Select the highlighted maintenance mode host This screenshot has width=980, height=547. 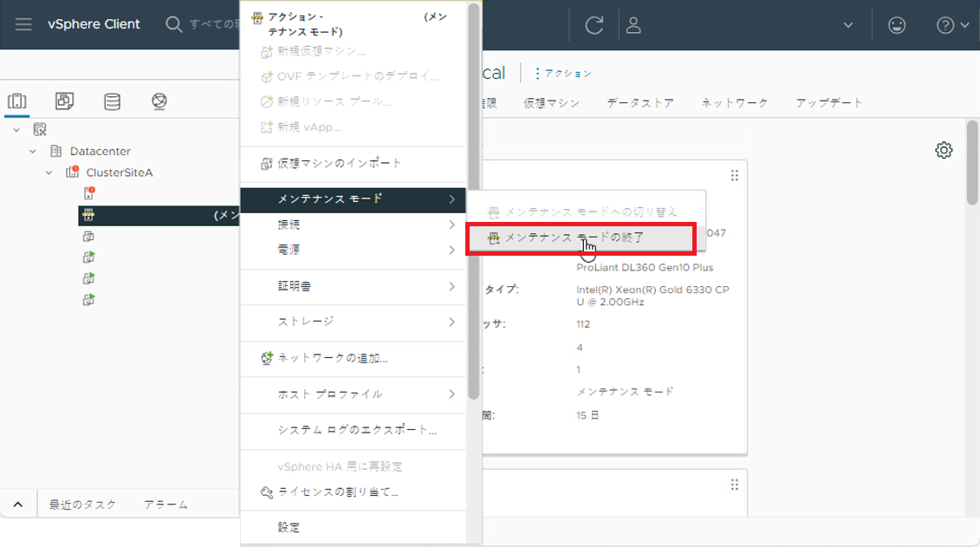point(159,215)
